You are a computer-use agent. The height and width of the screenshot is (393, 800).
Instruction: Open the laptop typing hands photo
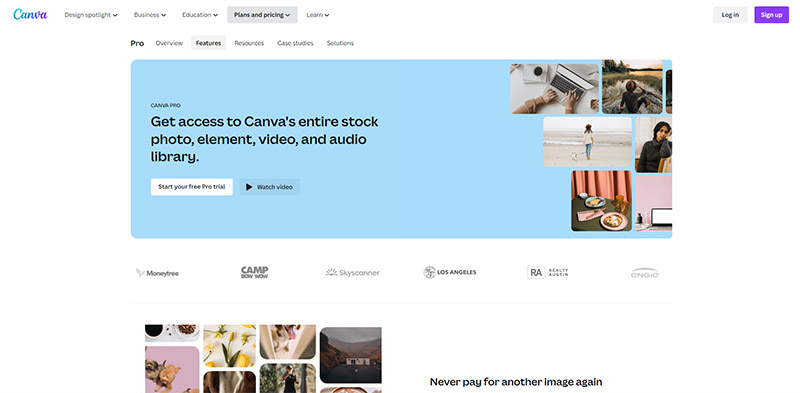[x=555, y=89]
